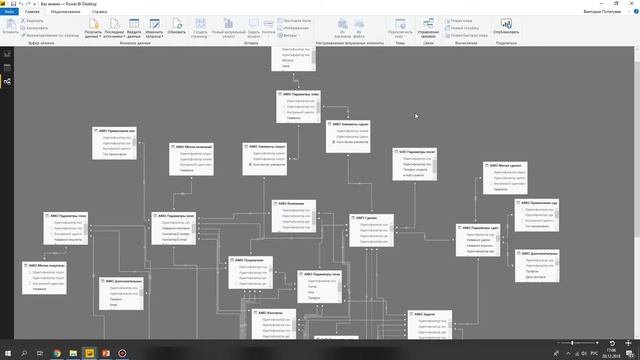Image resolution: width=640 pixels, height=360 pixels.
Task: Click the Новая мера (New measure) icon
Action: tap(447, 20)
